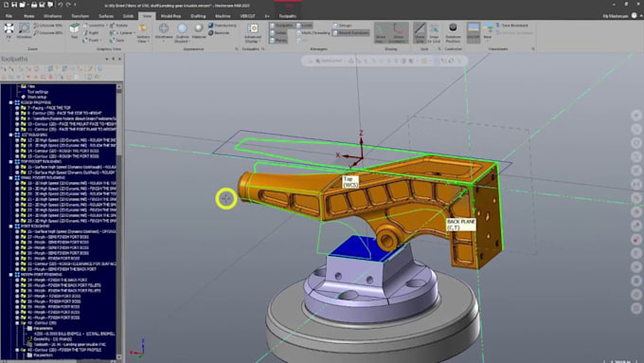Screen dimensions: 644x363
Task: Toggle Backside display option
Action: click(219, 33)
